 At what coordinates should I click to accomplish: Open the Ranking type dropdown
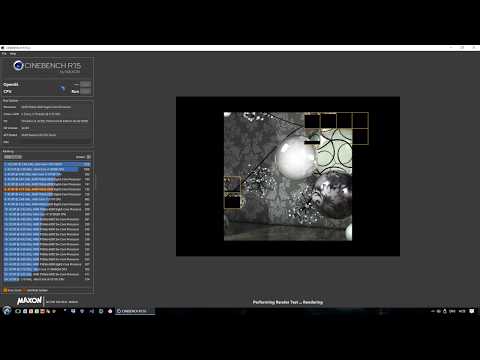tap(13, 157)
